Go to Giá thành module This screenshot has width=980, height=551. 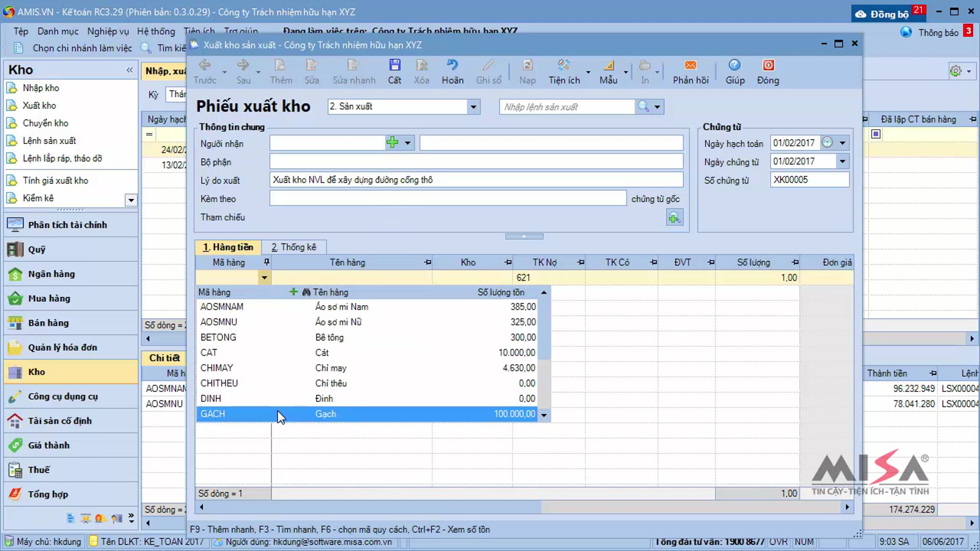pyautogui.click(x=71, y=445)
